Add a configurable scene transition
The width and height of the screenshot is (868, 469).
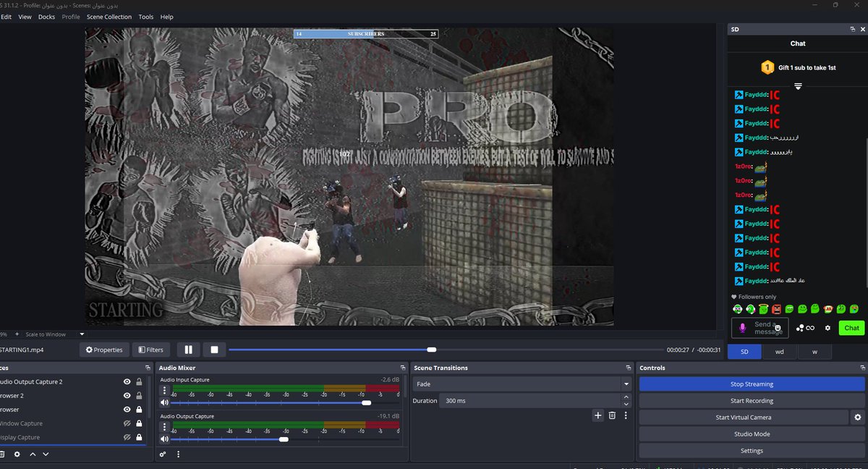click(x=598, y=415)
